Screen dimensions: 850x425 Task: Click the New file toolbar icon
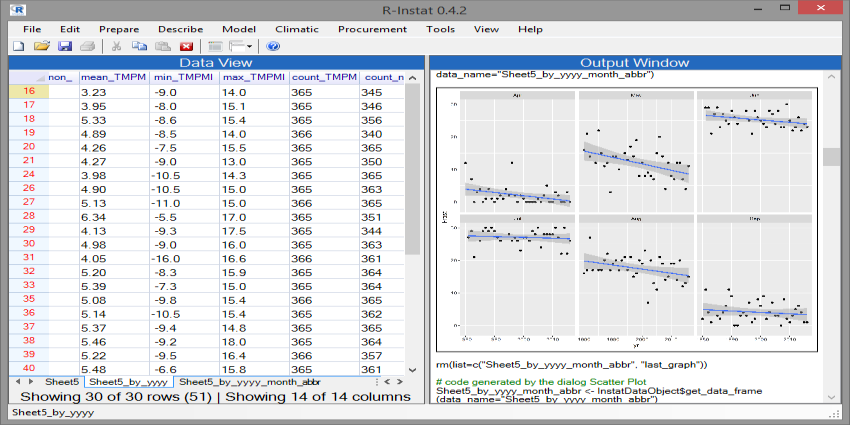point(18,46)
